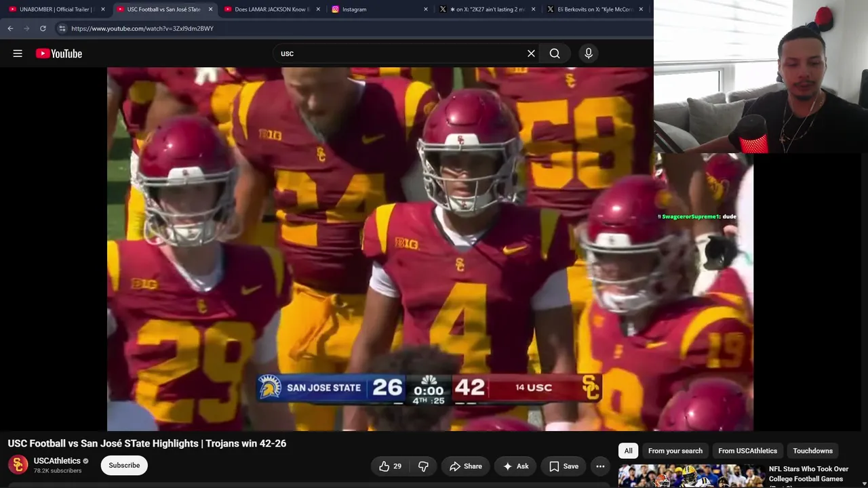Screen dimensions: 868x488
Task: Close the "2K27 ain't lasting" X tab
Action: point(533,9)
